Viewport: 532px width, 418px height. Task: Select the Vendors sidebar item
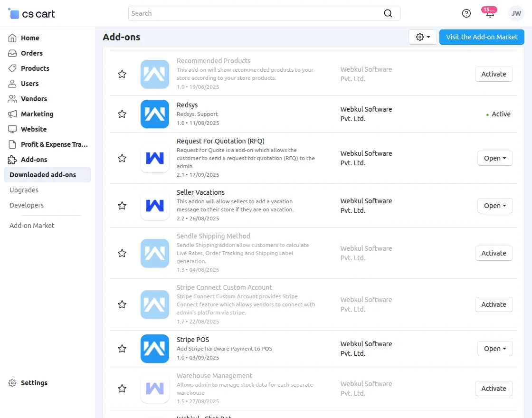[33, 98]
